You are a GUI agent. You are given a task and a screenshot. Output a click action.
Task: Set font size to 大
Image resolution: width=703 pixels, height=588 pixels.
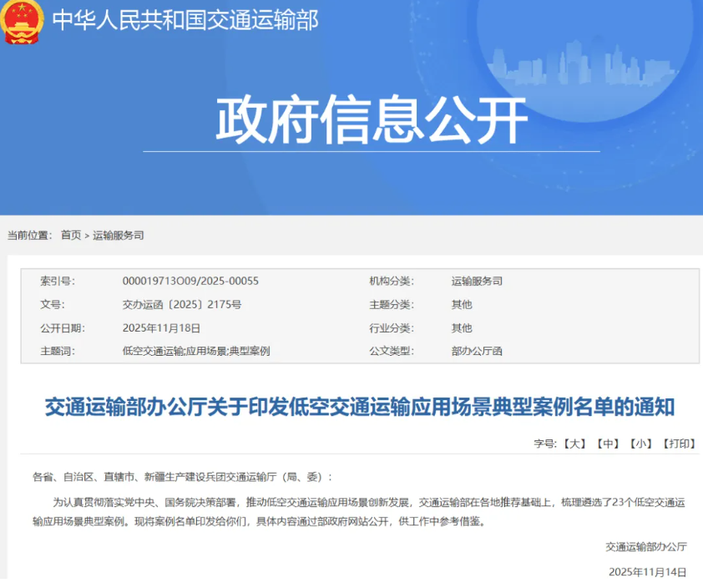click(574, 444)
